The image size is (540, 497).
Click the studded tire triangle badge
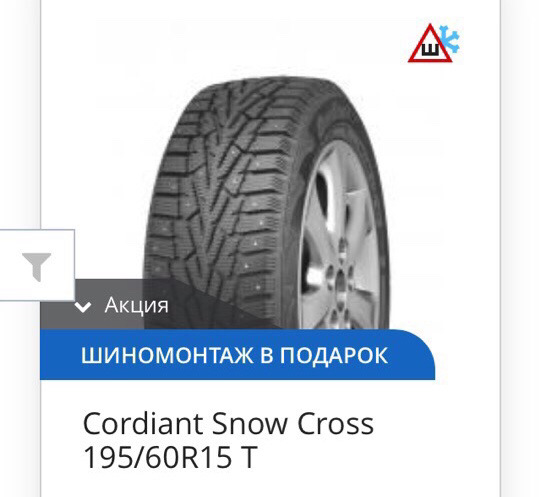pos(430,43)
